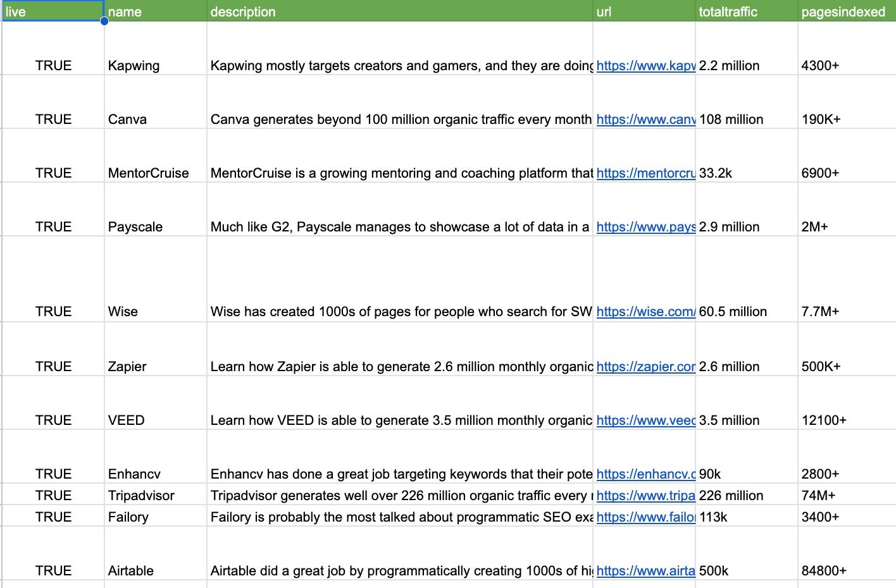This screenshot has width=896, height=588.
Task: Select the Kapwing name cell
Action: [x=156, y=48]
